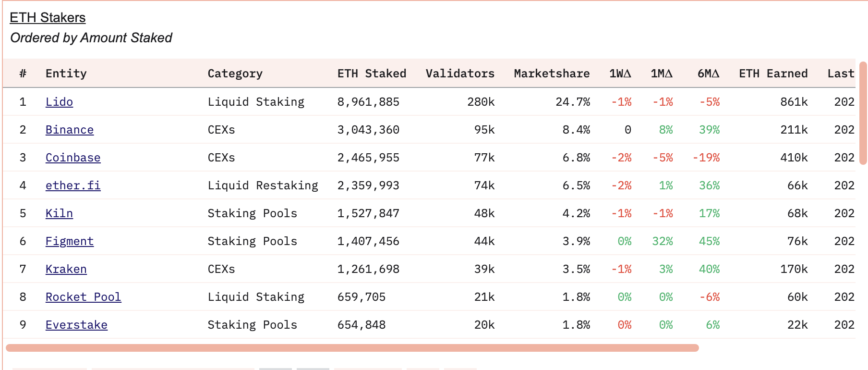Open the Everstake entity page

(76, 324)
